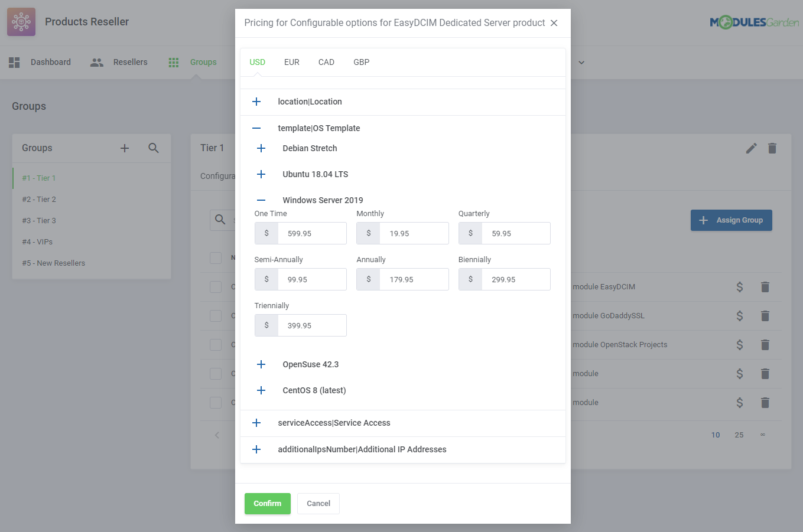The width and height of the screenshot is (803, 532).
Task: Expand serviceAccess|Service Access options
Action: tap(257, 423)
